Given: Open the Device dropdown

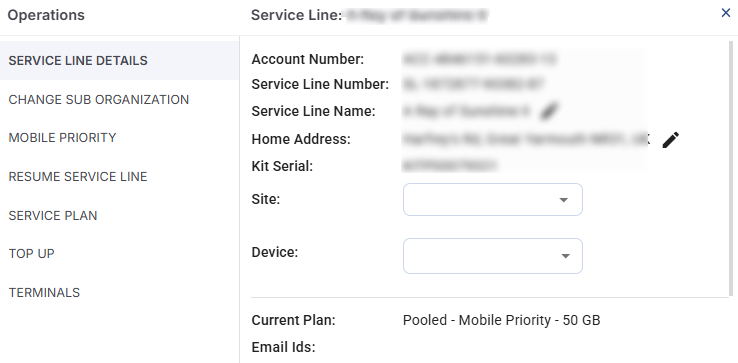Looking at the screenshot, I should (x=493, y=256).
